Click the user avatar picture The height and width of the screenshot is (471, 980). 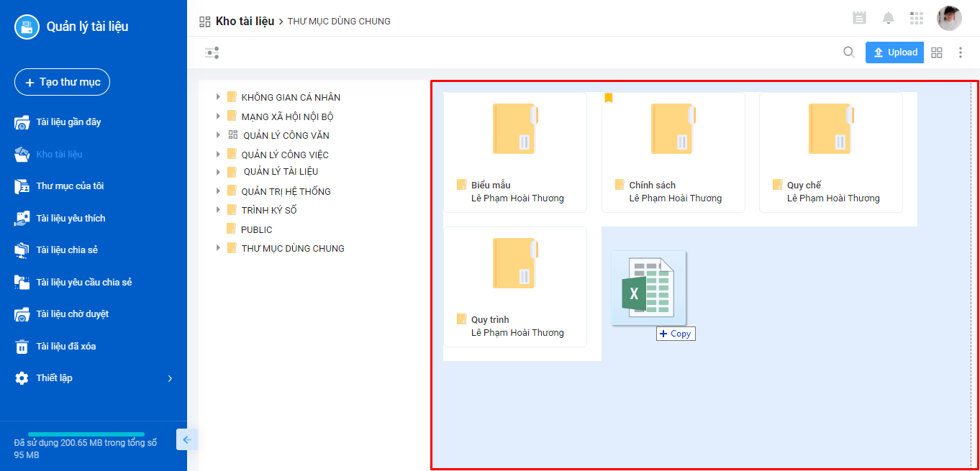pos(949,18)
